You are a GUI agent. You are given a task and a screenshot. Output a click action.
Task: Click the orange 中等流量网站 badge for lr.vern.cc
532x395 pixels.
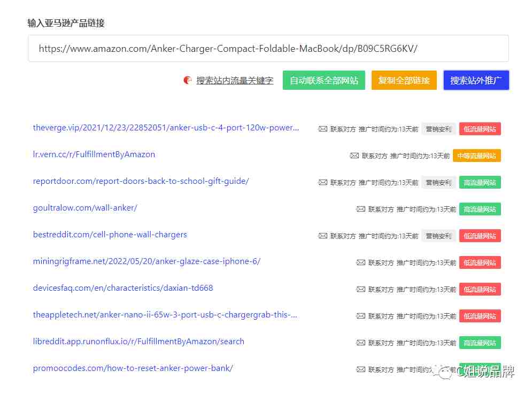(477, 156)
